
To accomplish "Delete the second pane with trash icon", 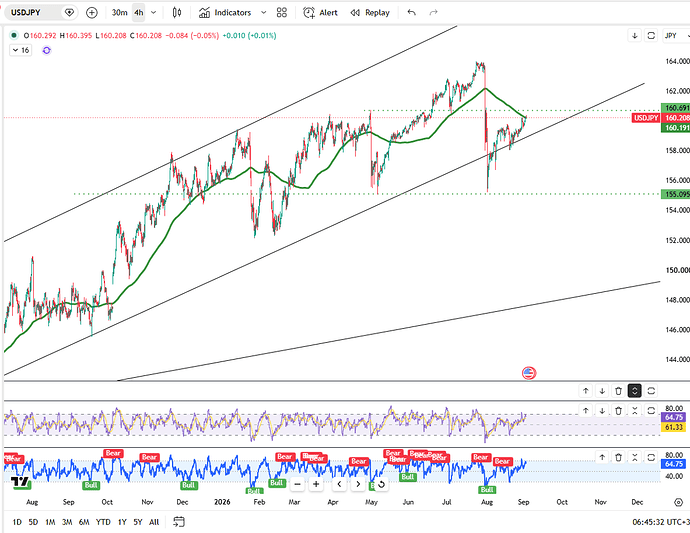I will (618, 390).
